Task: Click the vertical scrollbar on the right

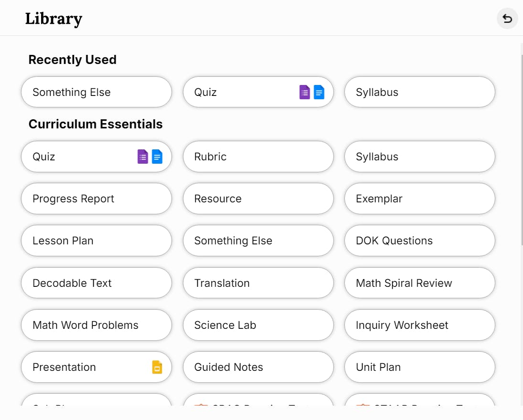Action: (x=521, y=143)
